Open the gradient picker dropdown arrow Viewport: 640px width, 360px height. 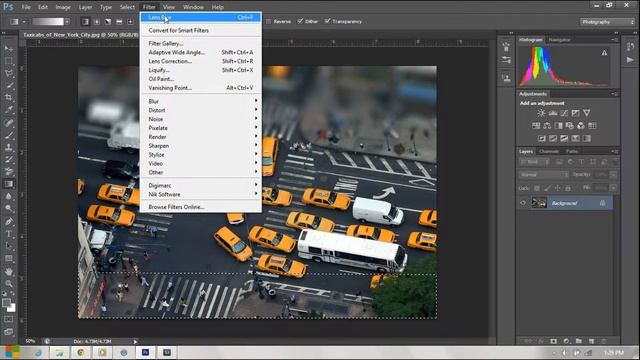(x=67, y=22)
